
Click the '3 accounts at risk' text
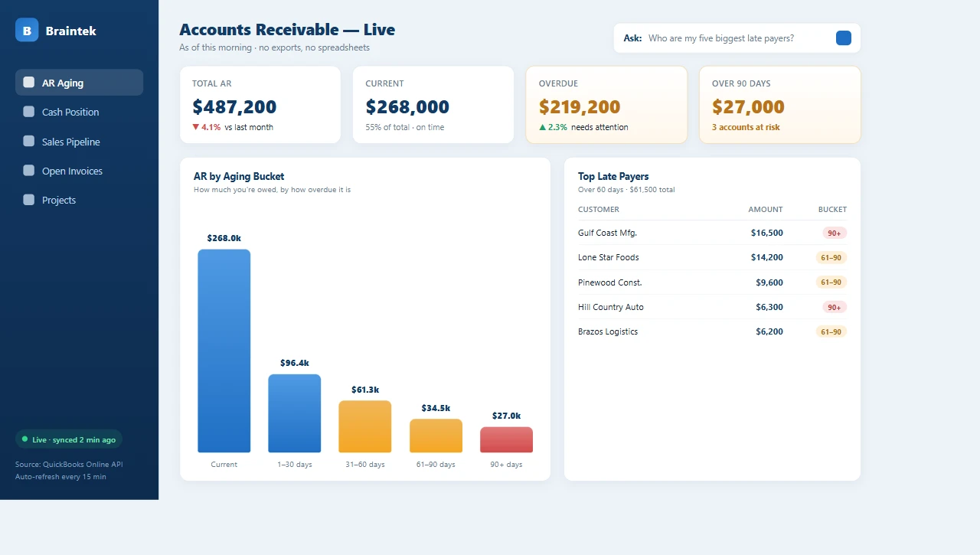coord(746,127)
